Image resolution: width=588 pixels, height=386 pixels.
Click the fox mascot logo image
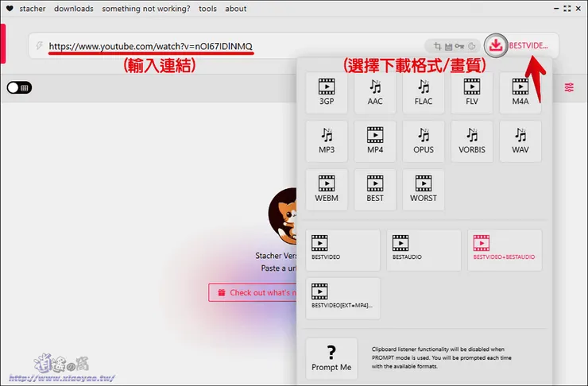pos(282,216)
